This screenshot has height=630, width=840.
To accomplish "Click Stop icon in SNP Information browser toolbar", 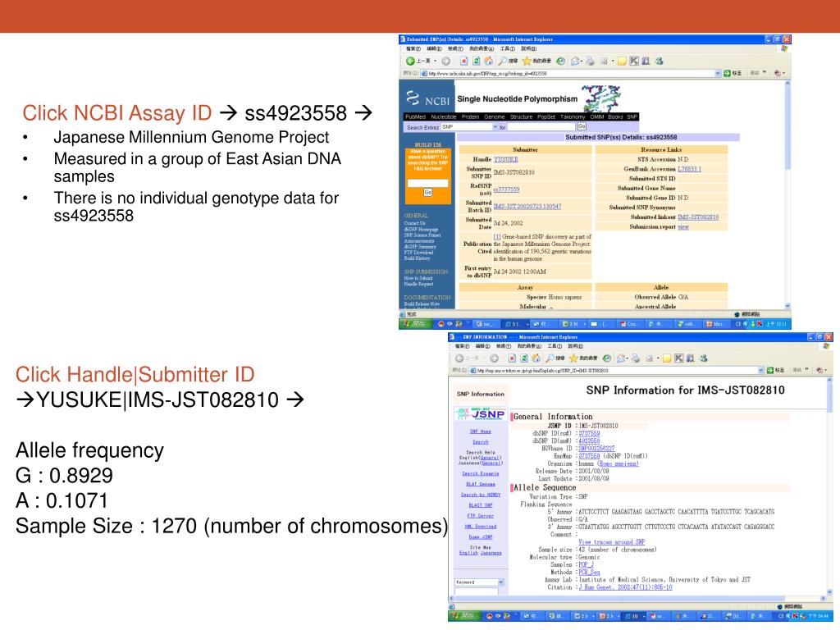I will pyautogui.click(x=512, y=358).
